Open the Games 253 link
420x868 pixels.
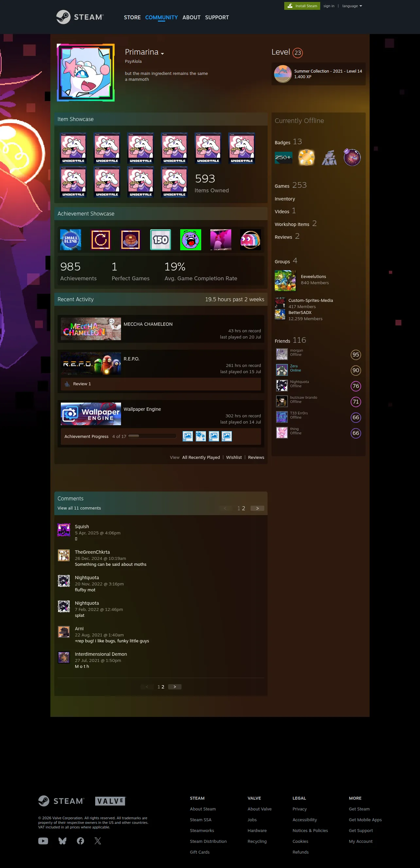(x=290, y=185)
